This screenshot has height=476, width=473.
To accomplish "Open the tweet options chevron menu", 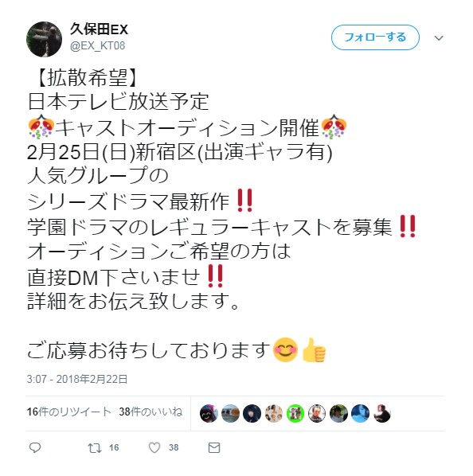I will [x=439, y=38].
